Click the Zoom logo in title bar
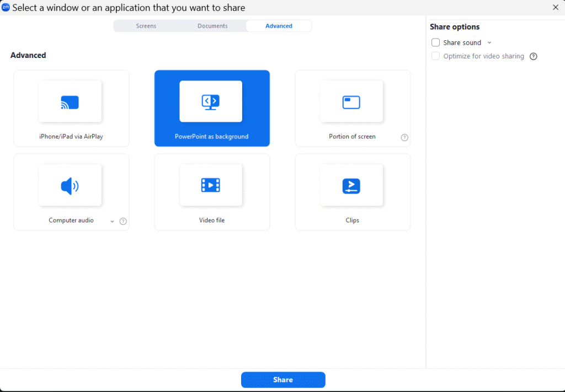The height and width of the screenshot is (392, 565). (6, 8)
